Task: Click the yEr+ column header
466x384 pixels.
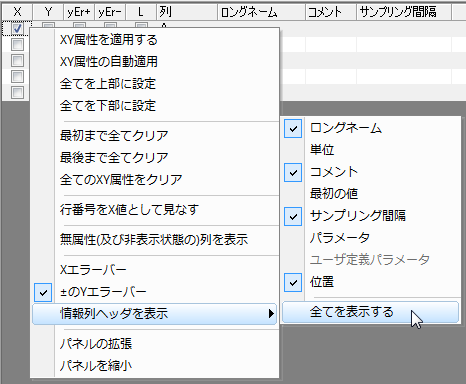Action: click(79, 12)
